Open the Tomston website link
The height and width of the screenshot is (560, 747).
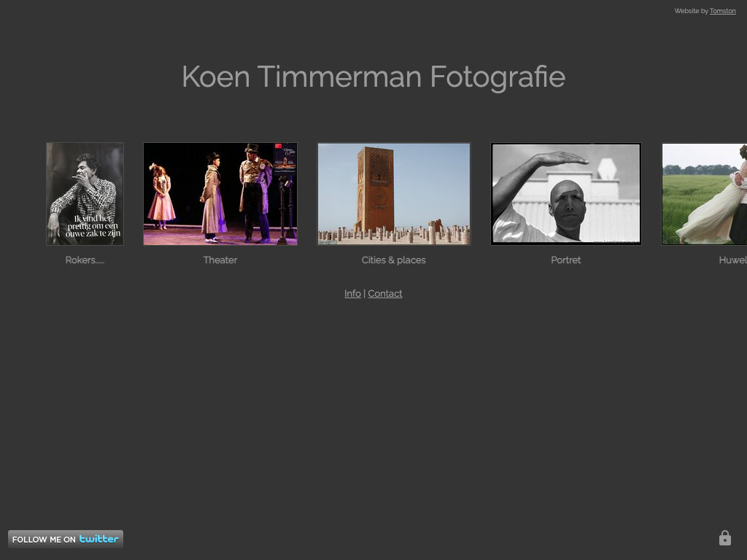pos(722,11)
